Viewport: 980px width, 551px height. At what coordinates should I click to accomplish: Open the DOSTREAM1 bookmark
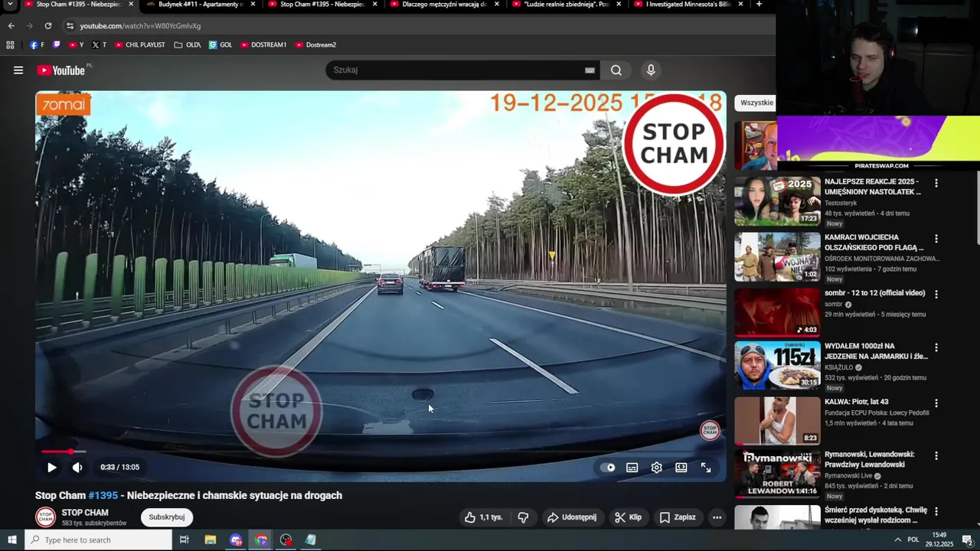point(263,45)
